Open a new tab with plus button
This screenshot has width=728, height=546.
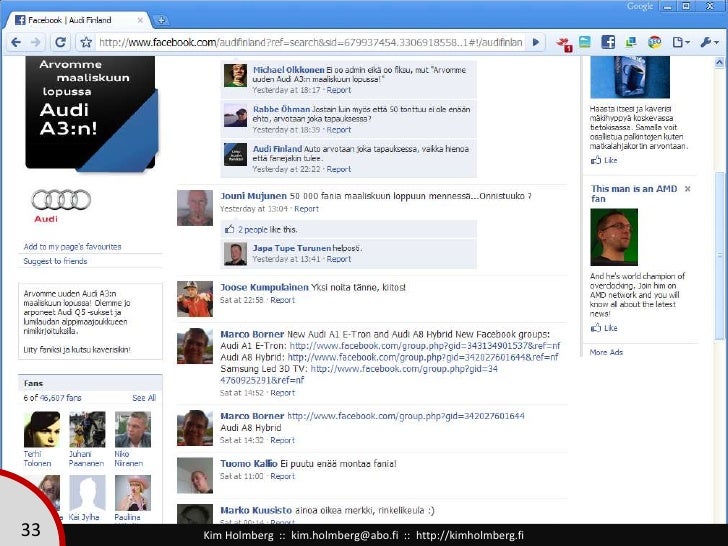pos(161,20)
